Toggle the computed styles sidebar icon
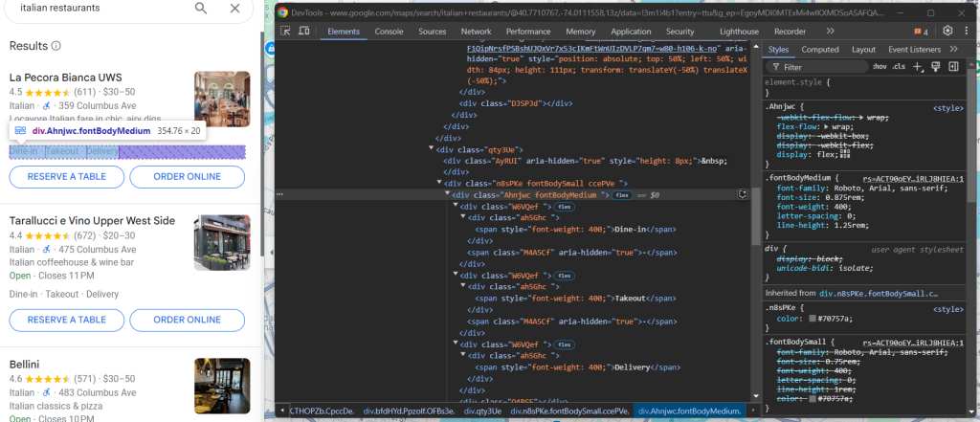 pos(953,66)
